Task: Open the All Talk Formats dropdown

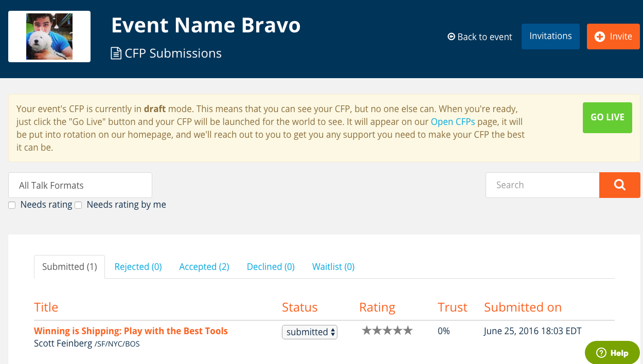Action: tap(80, 185)
